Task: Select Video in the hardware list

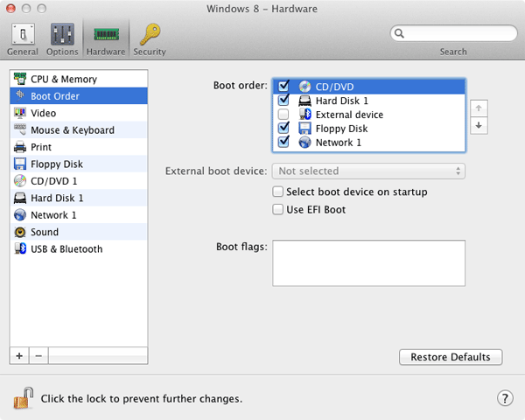Action: click(43, 114)
